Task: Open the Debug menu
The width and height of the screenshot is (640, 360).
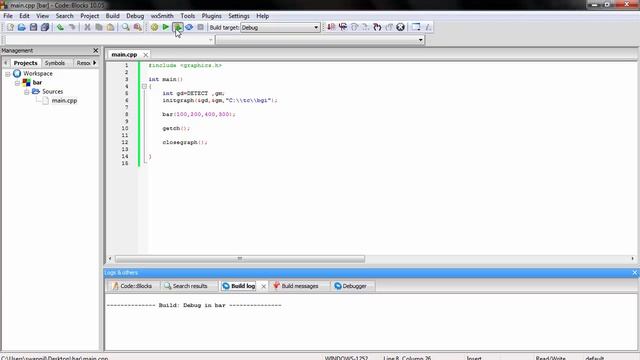Action: (x=135, y=16)
